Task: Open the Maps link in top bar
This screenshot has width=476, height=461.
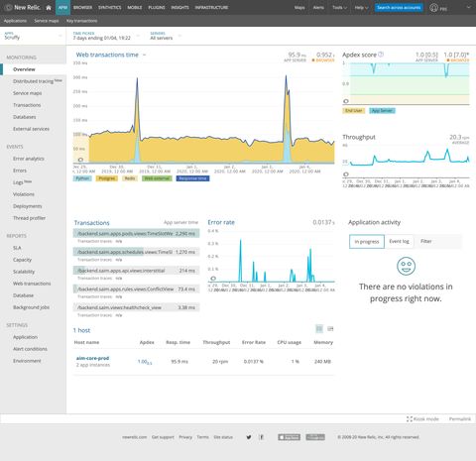Action: (x=299, y=7)
